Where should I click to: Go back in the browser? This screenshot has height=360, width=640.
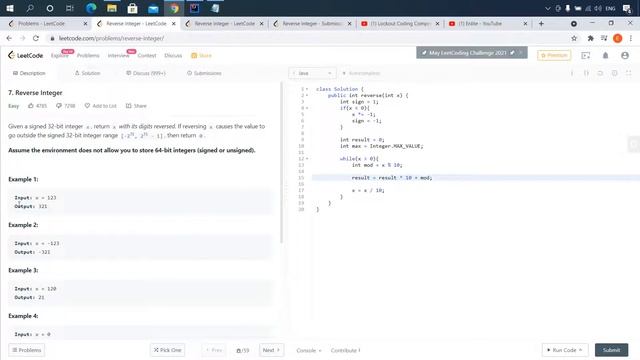9,38
